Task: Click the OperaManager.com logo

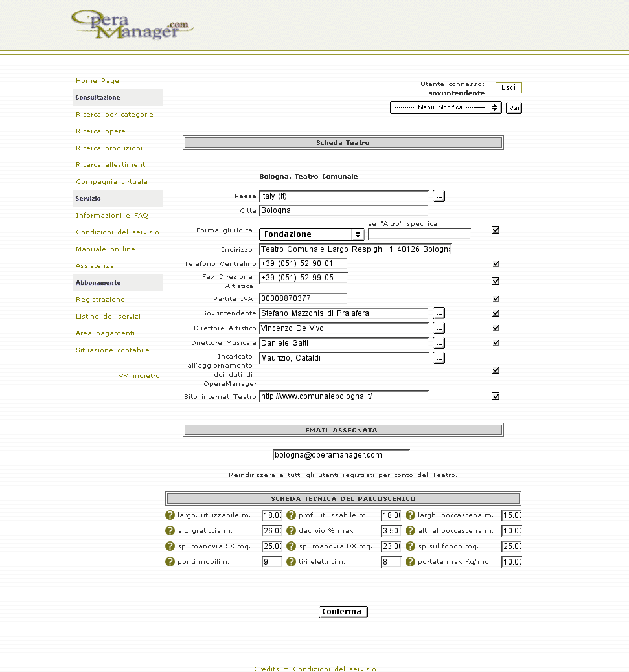Action: [x=132, y=25]
